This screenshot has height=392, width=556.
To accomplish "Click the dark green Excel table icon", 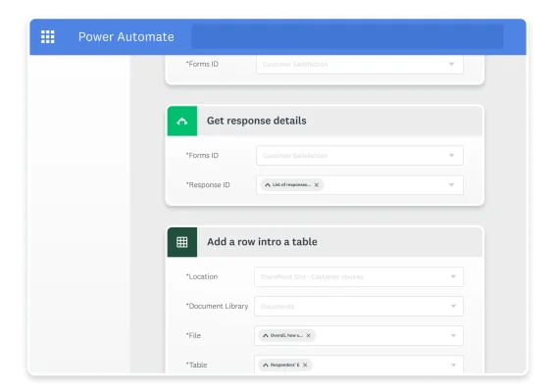I will tap(182, 242).
